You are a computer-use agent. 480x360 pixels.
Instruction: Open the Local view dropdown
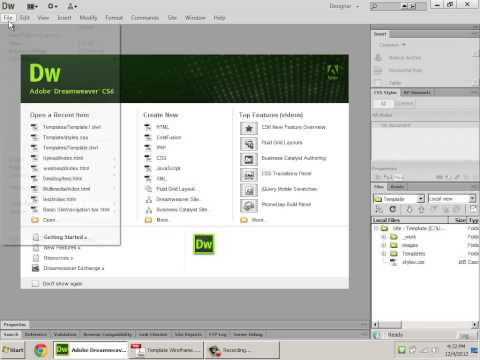point(472,199)
